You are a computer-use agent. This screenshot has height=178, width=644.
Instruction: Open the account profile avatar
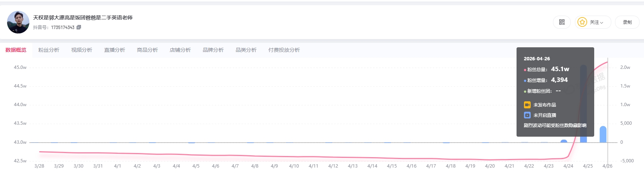coord(18,22)
